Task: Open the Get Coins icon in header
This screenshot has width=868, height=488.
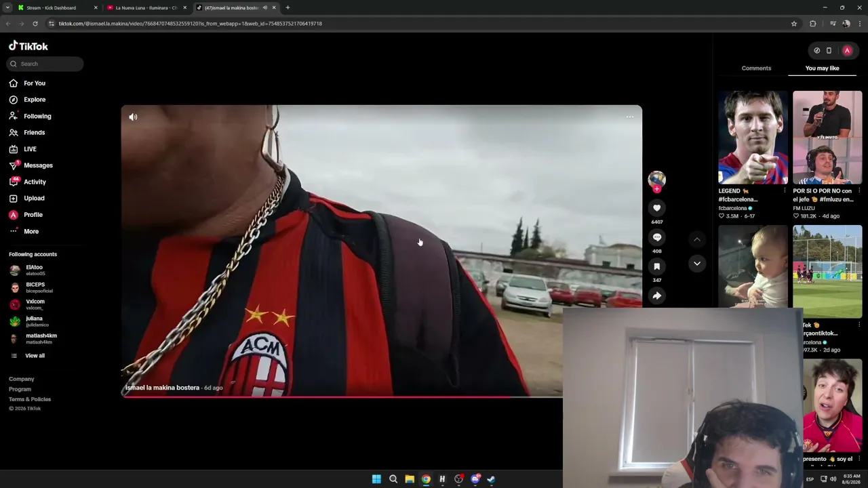Action: click(x=816, y=50)
